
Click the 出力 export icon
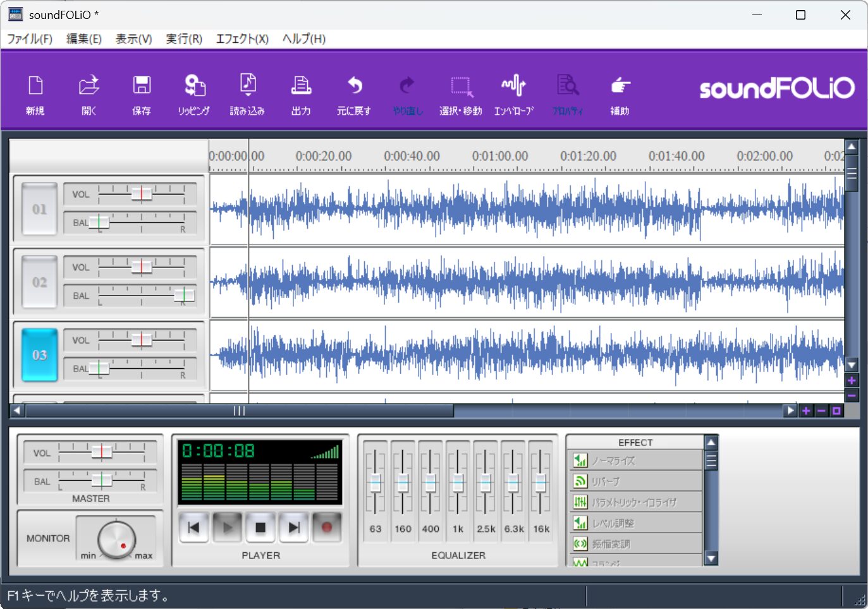click(x=301, y=95)
